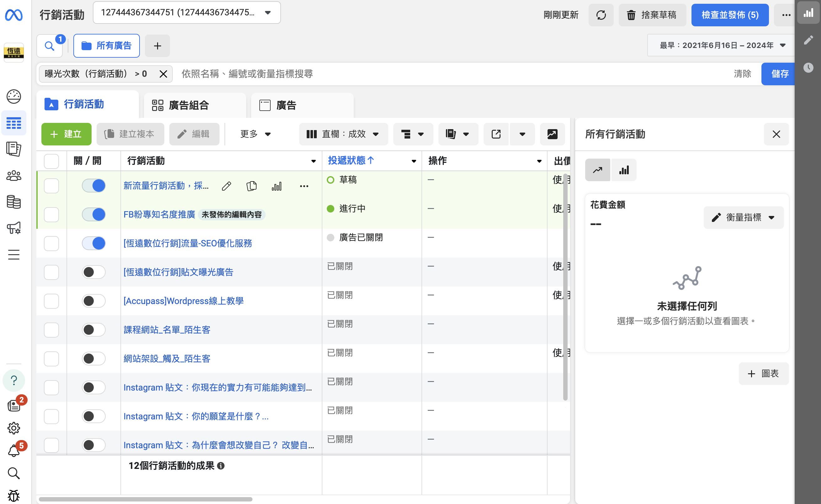Tick the checkbox for [Accupass]Wordpress線上教學 row
Viewport: 821px width, 504px height.
pyautogui.click(x=51, y=301)
